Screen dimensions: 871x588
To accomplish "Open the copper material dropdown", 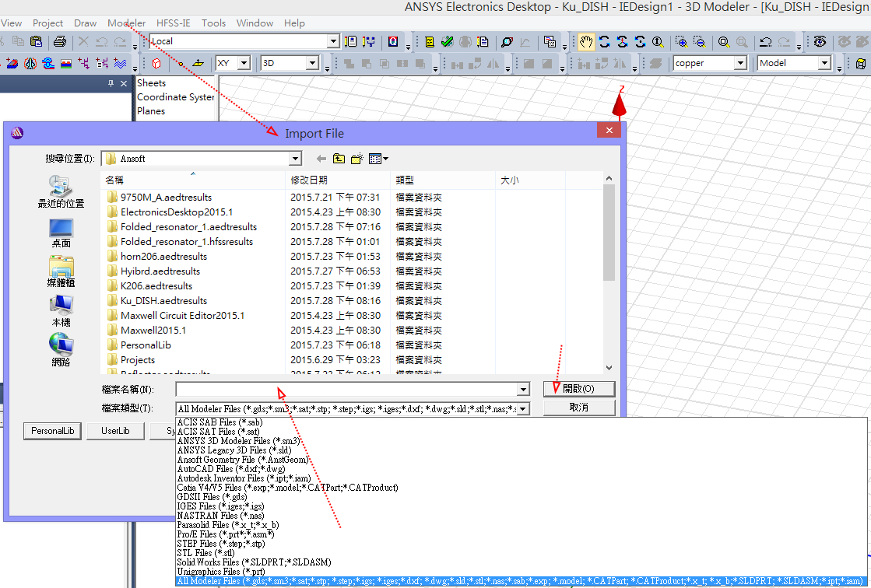I will click(x=740, y=63).
